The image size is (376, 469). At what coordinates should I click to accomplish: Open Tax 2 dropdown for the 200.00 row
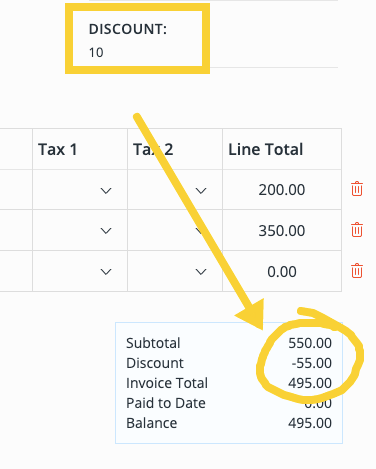[x=175, y=190]
